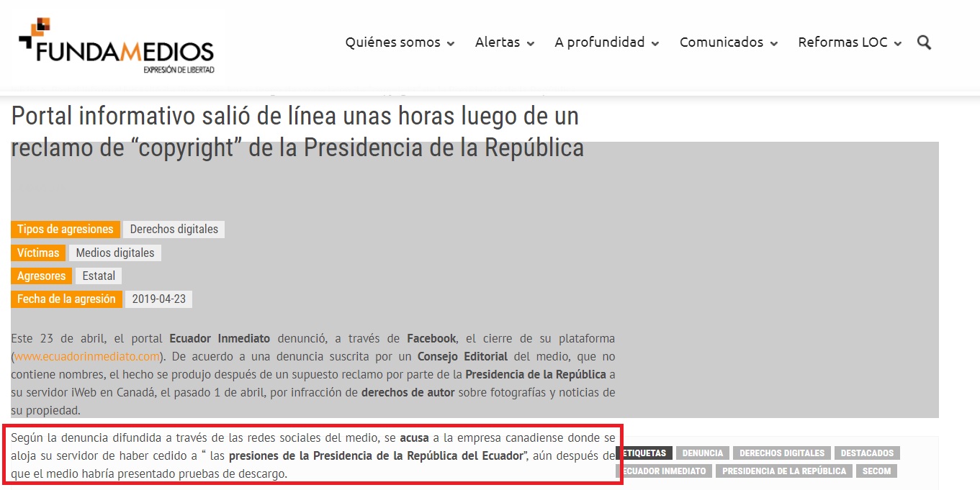
Task: Open the search magnifier icon
Action: point(924,42)
